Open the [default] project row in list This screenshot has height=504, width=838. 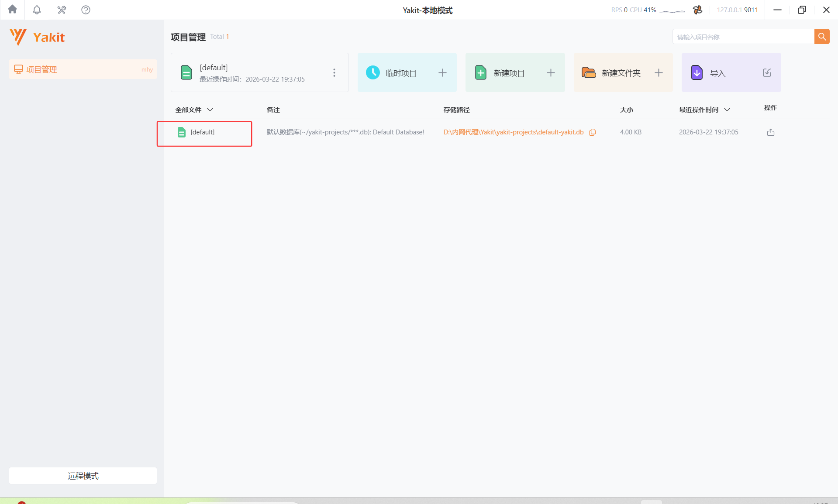[x=202, y=132]
